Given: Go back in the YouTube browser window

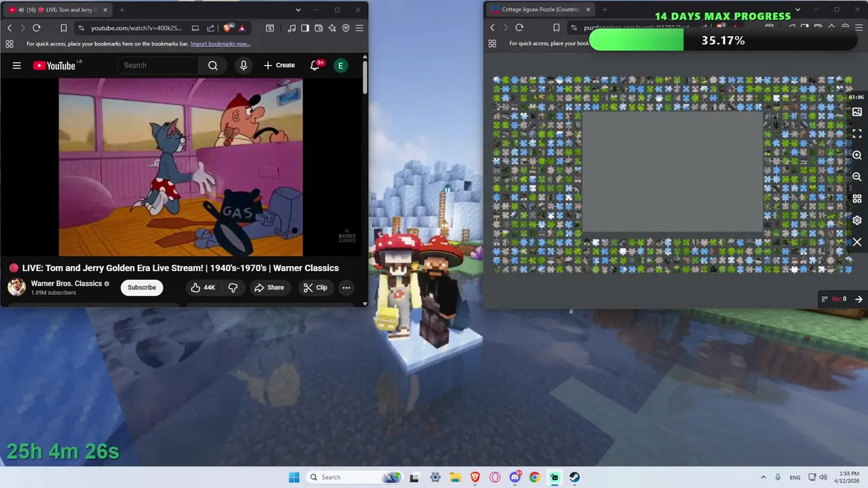Looking at the screenshot, I should 9,28.
